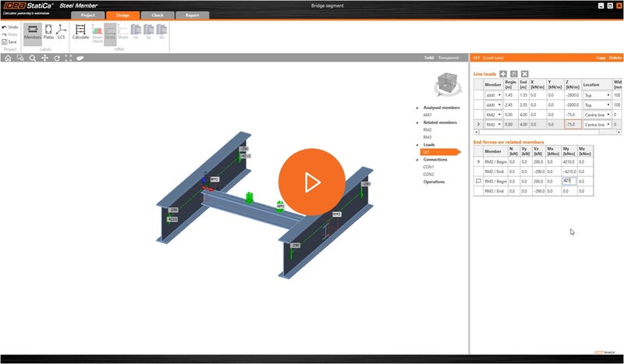Click line loads table left scroll arrow
Image resolution: width=624 pixels, height=364 pixels.
pyautogui.click(x=477, y=132)
